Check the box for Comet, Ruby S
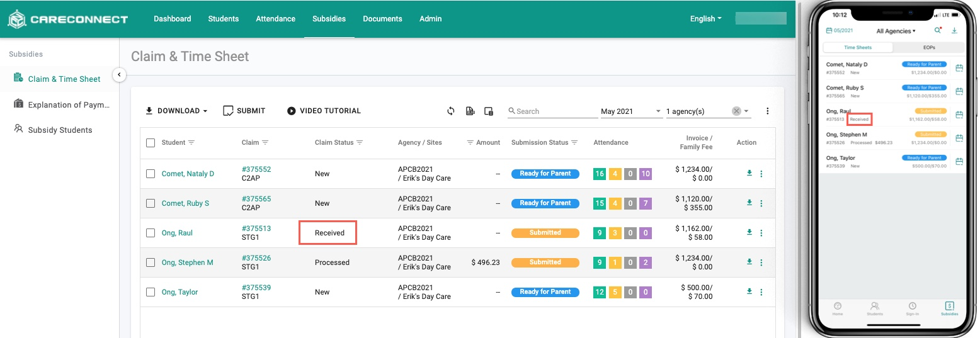 [151, 203]
